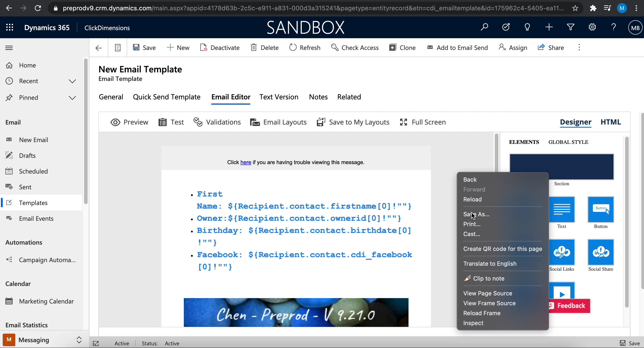Expand the Pinned navigation list
The image size is (644, 348).
pos(72,98)
